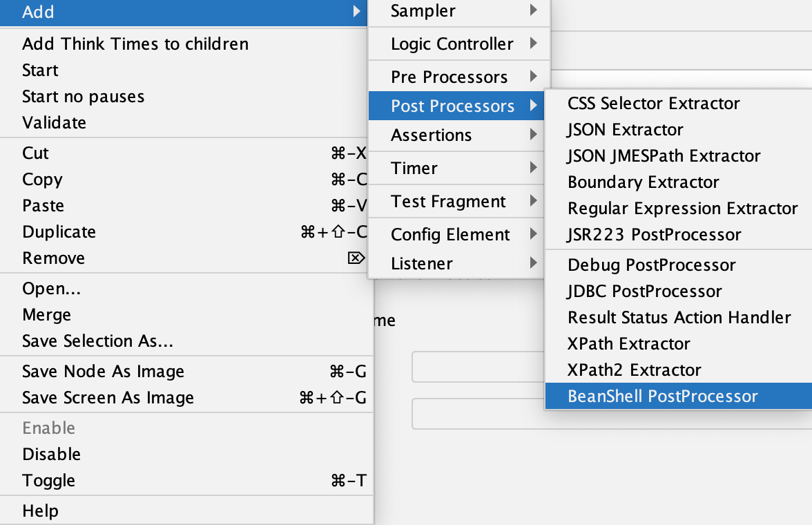The width and height of the screenshot is (812, 525).
Task: Expand the Sampler submenu arrow
Action: coord(534,10)
